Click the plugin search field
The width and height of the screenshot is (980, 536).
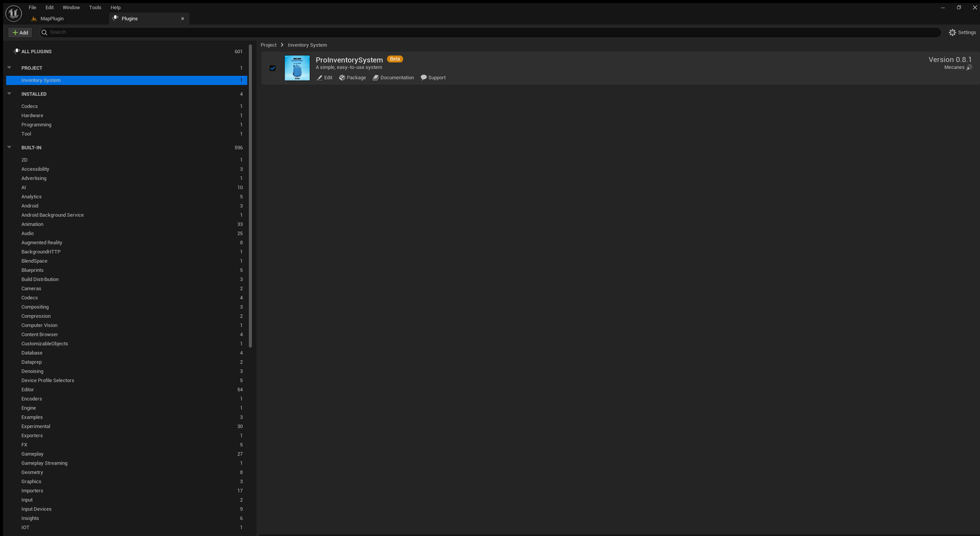coord(255,32)
